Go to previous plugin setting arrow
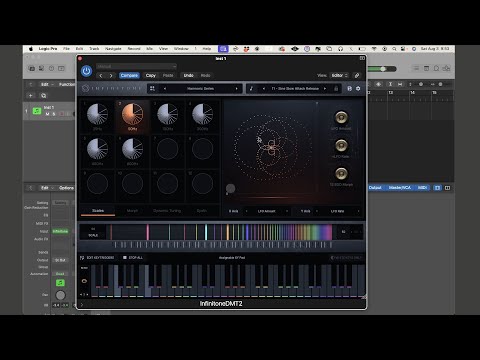Image resolution: width=480 pixels, height=360 pixels. [x=101, y=76]
